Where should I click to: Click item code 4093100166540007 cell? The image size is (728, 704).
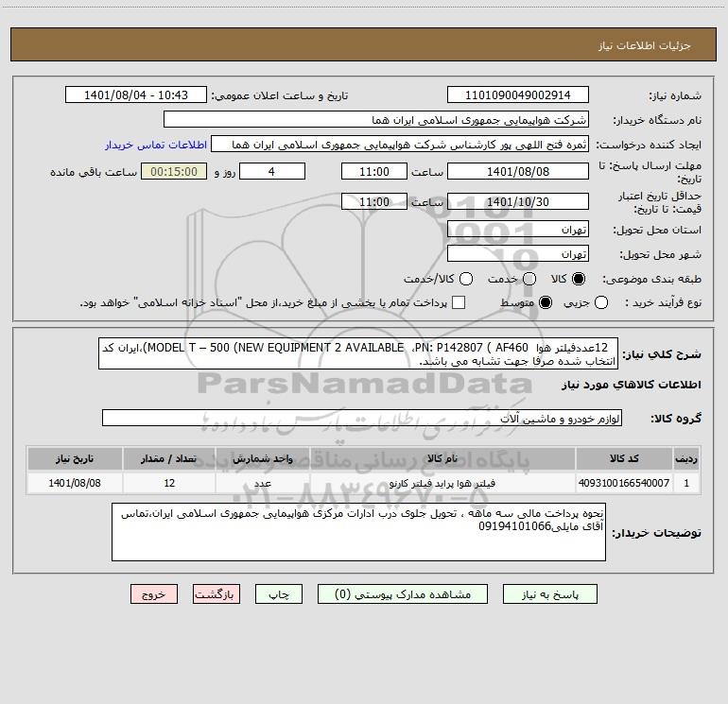[622, 483]
